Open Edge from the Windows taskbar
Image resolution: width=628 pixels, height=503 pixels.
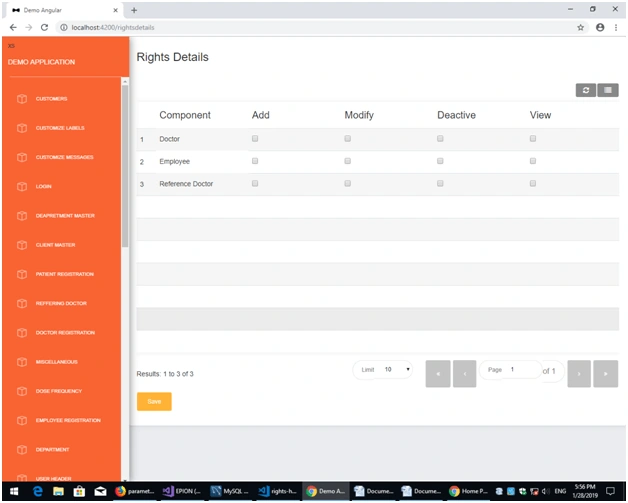[x=38, y=491]
